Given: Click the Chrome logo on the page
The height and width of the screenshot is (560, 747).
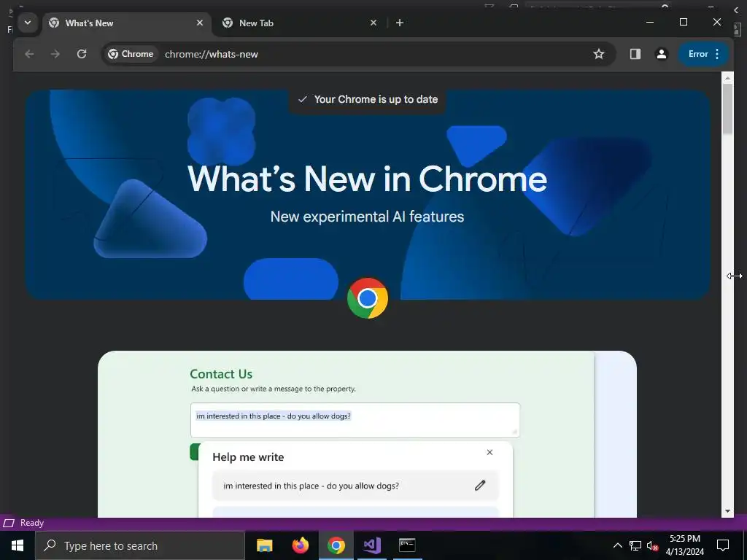Looking at the screenshot, I should (368, 298).
